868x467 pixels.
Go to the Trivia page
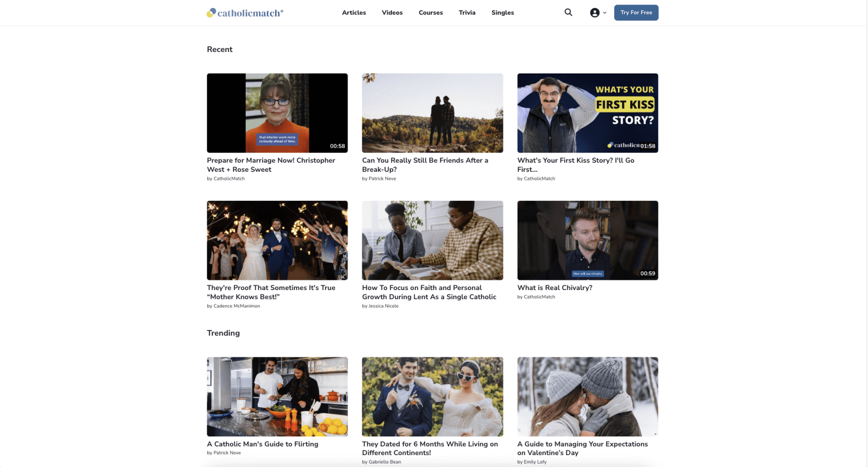coord(467,12)
